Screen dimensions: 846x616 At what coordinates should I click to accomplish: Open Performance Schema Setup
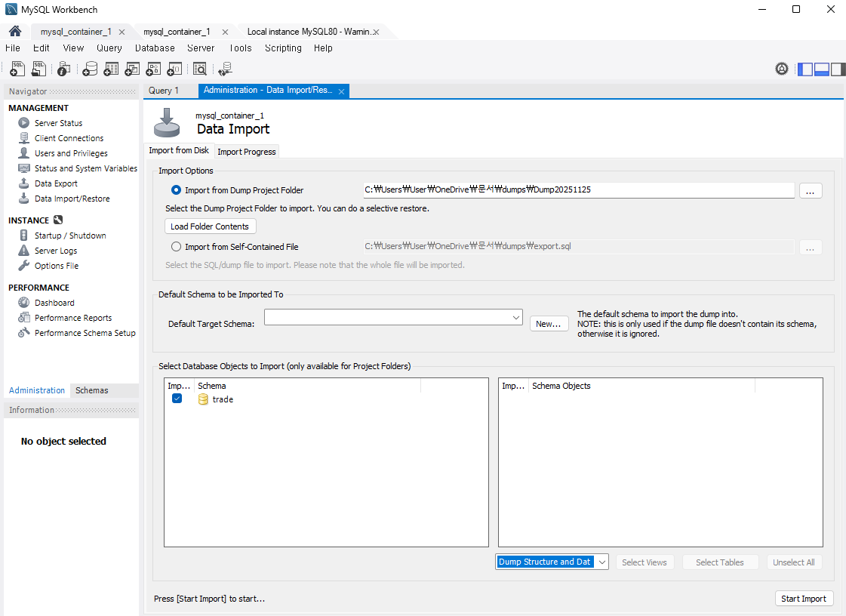click(85, 333)
